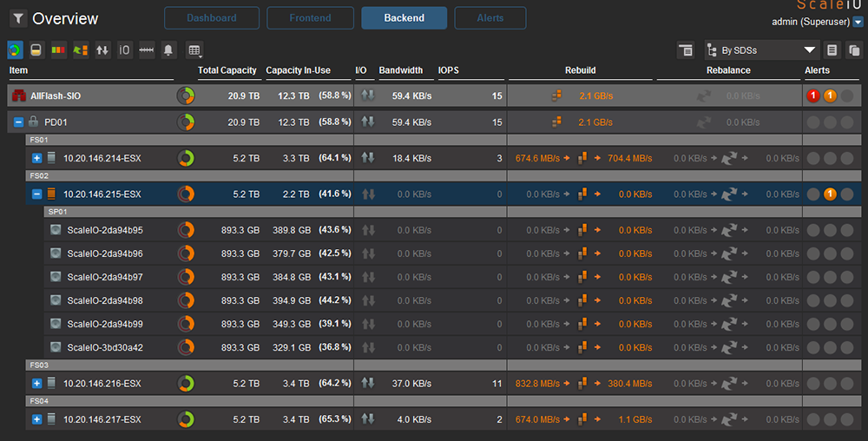Select the green-yellow-red status bars view icon
The image size is (868, 441).
(x=58, y=49)
